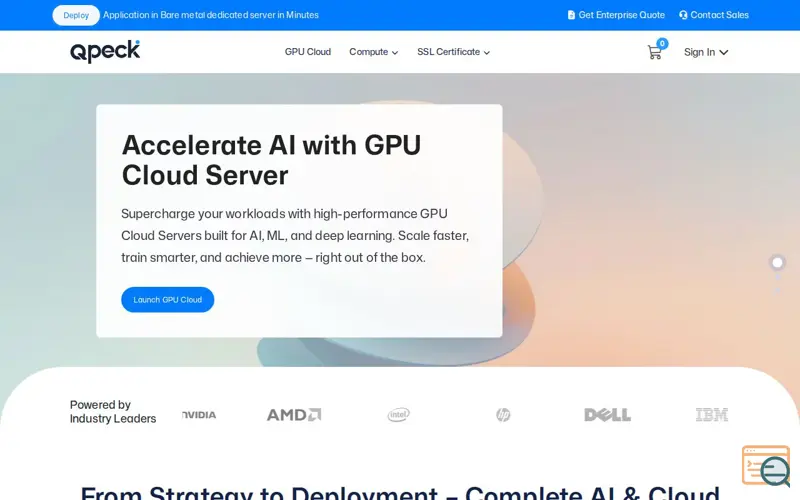Click the 'Powered by Industry Leaders' text
This screenshot has width=800, height=500.
tap(113, 412)
